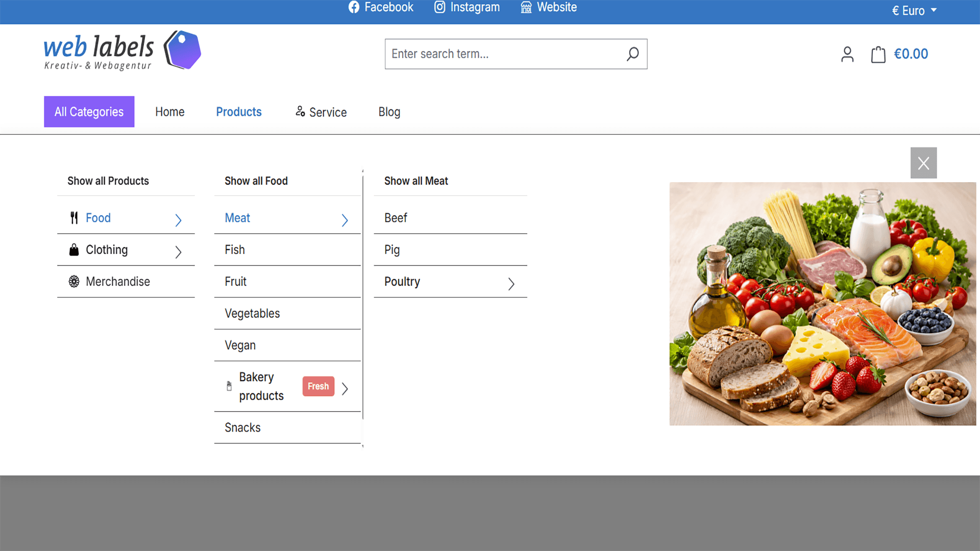Click the Bakery products bottle icon
The height and width of the screenshot is (551, 980).
[229, 386]
